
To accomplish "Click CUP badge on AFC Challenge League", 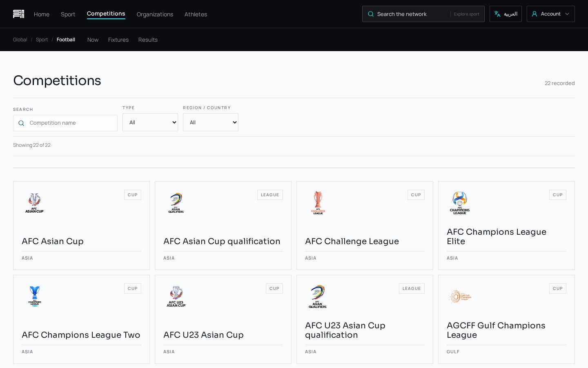I will click(416, 195).
